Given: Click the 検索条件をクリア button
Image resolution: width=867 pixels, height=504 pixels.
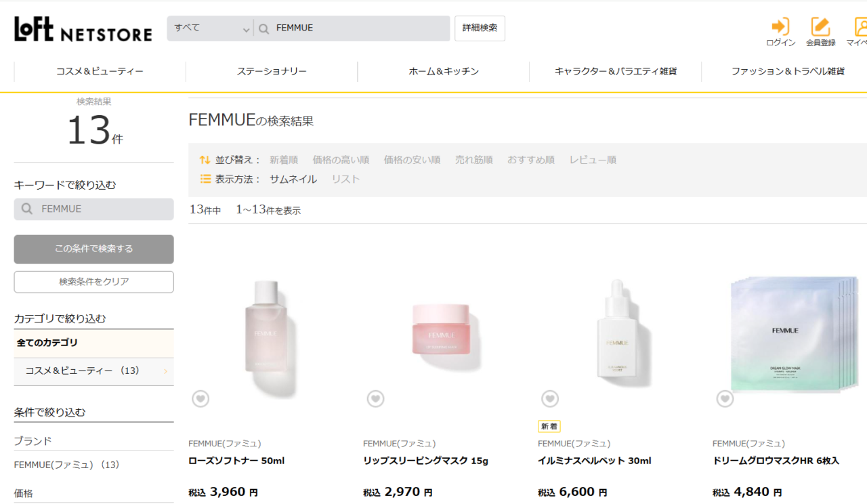Looking at the screenshot, I should point(93,282).
